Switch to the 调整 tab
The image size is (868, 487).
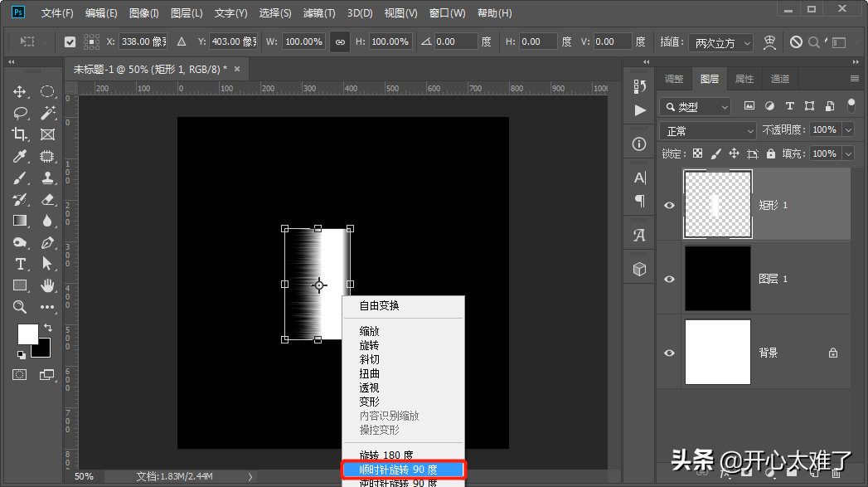pos(674,79)
